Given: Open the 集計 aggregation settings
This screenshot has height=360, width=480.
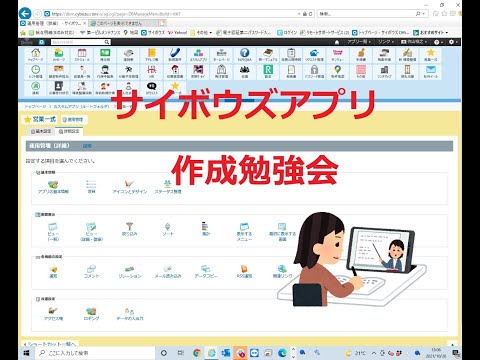Looking at the screenshot, I should (206, 229).
